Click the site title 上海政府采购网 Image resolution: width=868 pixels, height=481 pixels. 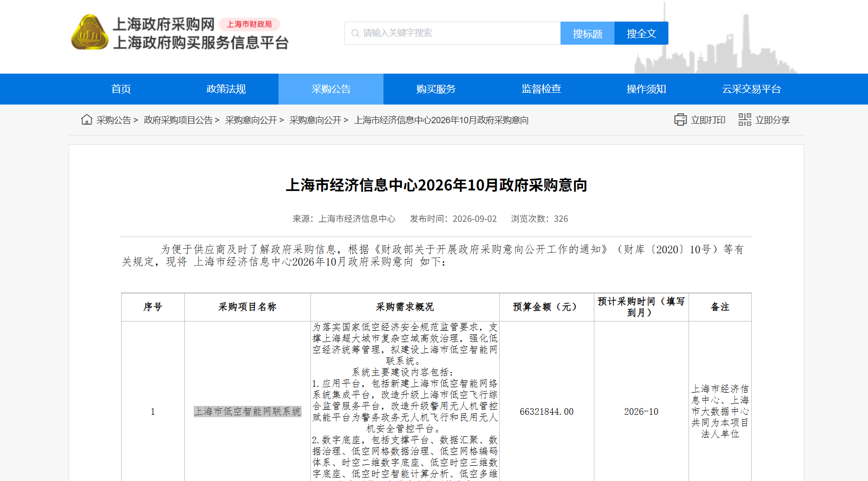point(164,24)
